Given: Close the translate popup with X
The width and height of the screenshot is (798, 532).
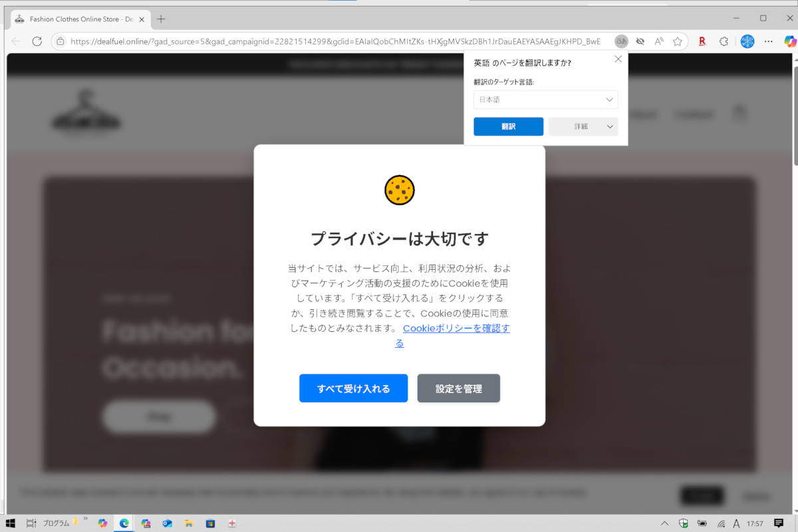Looking at the screenshot, I should 618,59.
